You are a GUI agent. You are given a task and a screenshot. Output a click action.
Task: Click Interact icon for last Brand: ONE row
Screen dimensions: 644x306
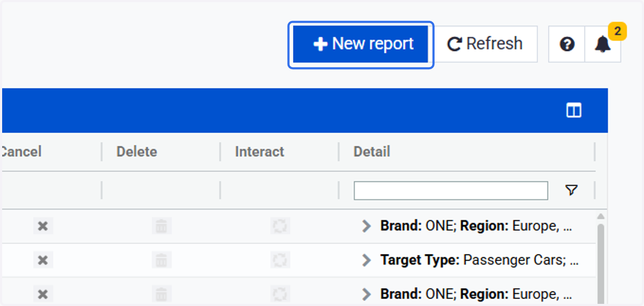(280, 294)
